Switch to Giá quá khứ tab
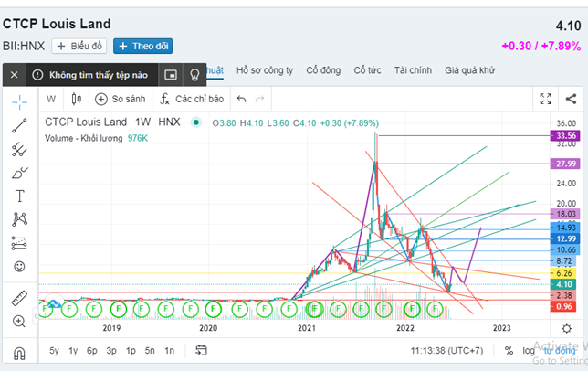The height and width of the screenshot is (371, 588). 470,70
